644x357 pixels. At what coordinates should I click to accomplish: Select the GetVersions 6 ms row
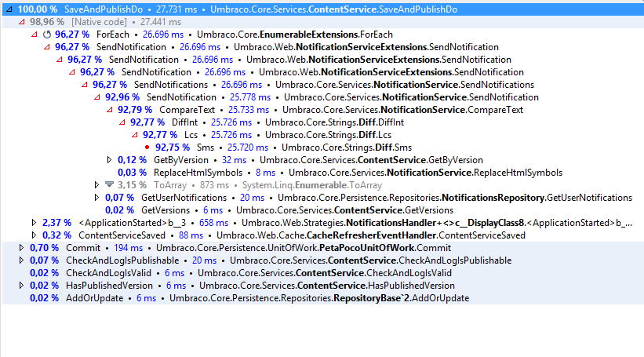coord(322,210)
